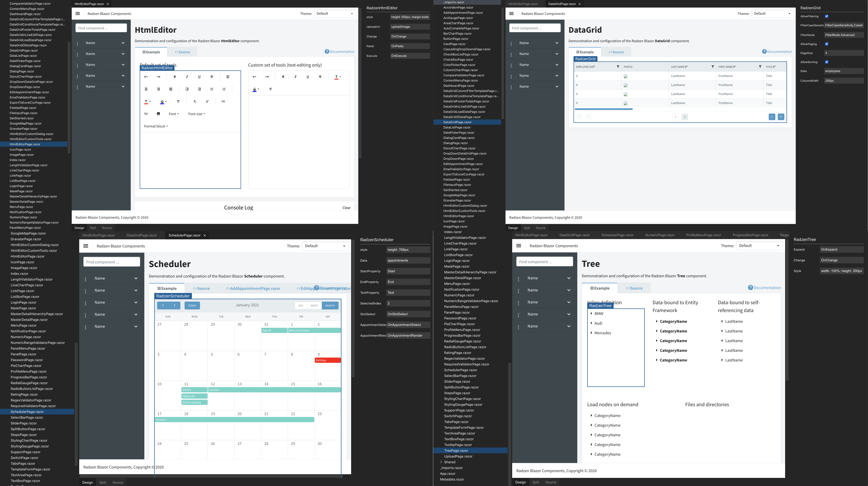Screen dimensions: 868x486
Task: Open AddAppointmentPage.razor tab in Scheduler page
Action: pyautogui.click(x=253, y=289)
